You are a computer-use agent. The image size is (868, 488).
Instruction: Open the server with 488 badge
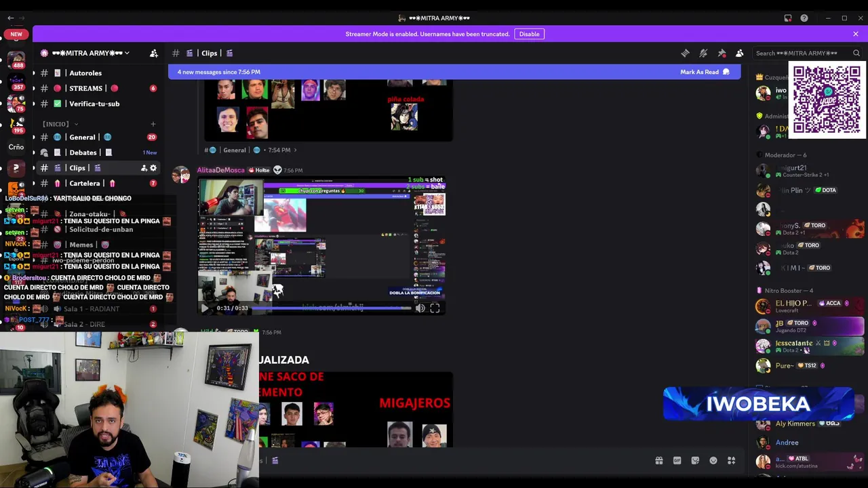point(16,60)
